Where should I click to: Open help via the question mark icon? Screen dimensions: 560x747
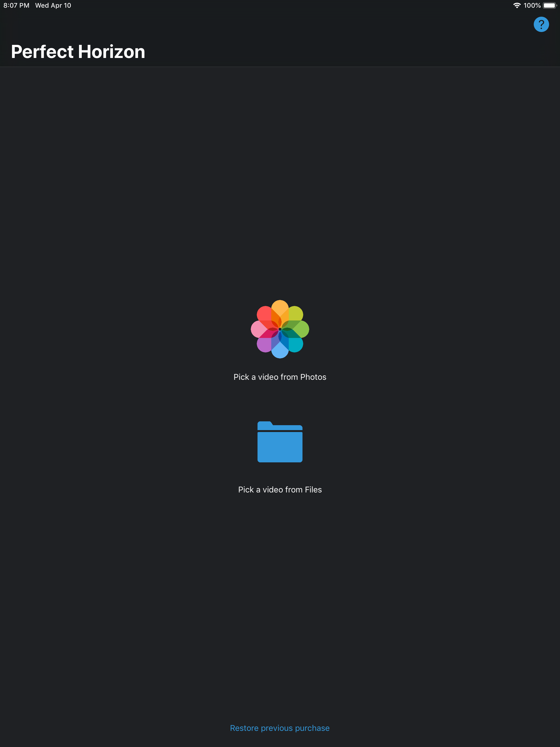(x=541, y=24)
